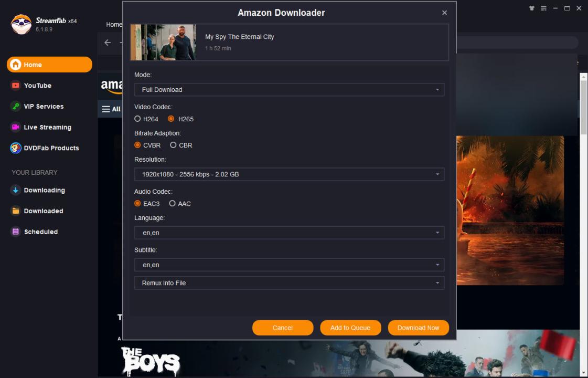
Task: Click the StreamFab sloth logo
Action: [21, 24]
